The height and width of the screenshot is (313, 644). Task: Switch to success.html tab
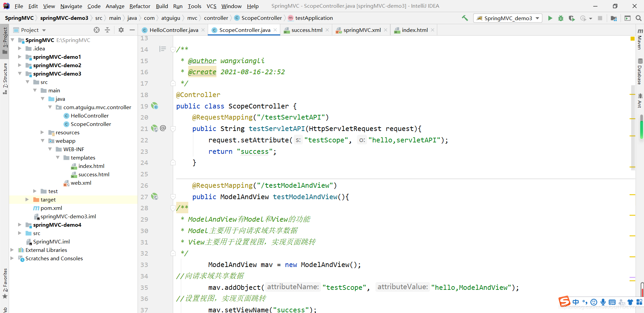[307, 30]
